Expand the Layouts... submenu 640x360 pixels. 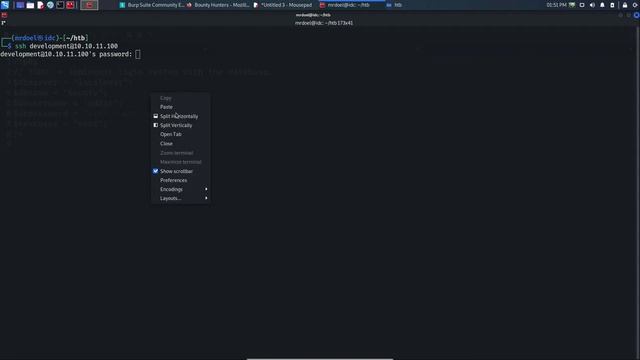180,198
